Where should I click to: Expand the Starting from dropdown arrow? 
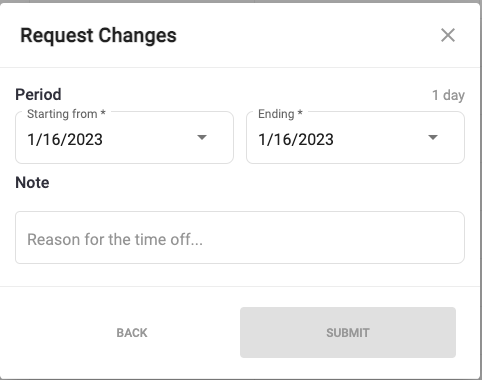202,137
